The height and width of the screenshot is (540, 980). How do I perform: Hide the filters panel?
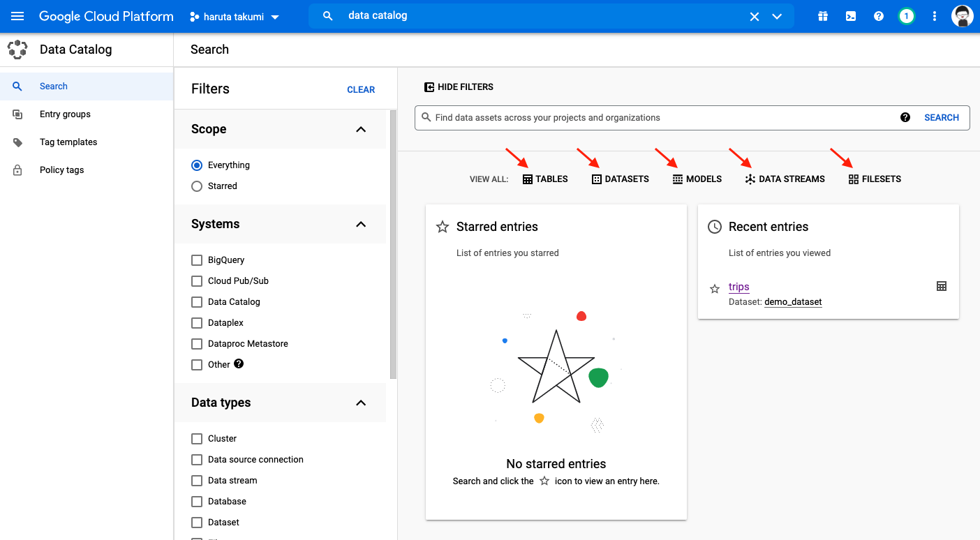point(459,87)
